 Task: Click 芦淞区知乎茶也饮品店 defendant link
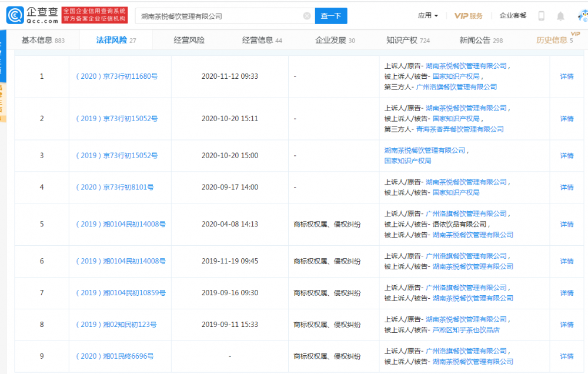point(466,330)
